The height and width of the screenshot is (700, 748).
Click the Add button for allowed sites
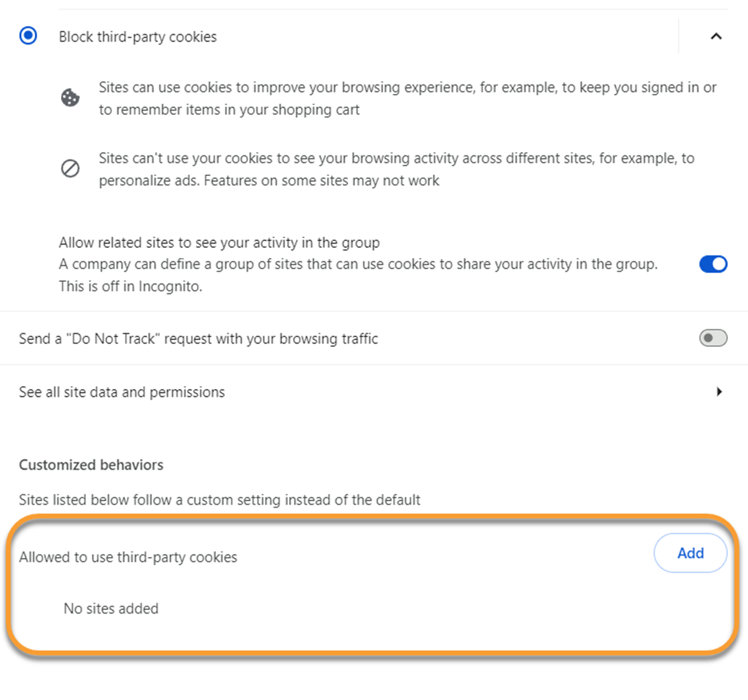click(x=690, y=553)
